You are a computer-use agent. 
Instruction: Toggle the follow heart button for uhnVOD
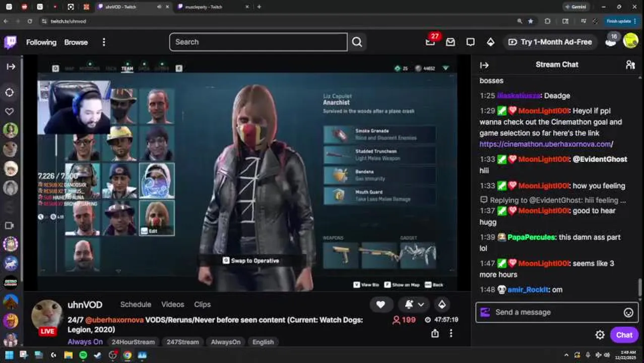(x=380, y=305)
